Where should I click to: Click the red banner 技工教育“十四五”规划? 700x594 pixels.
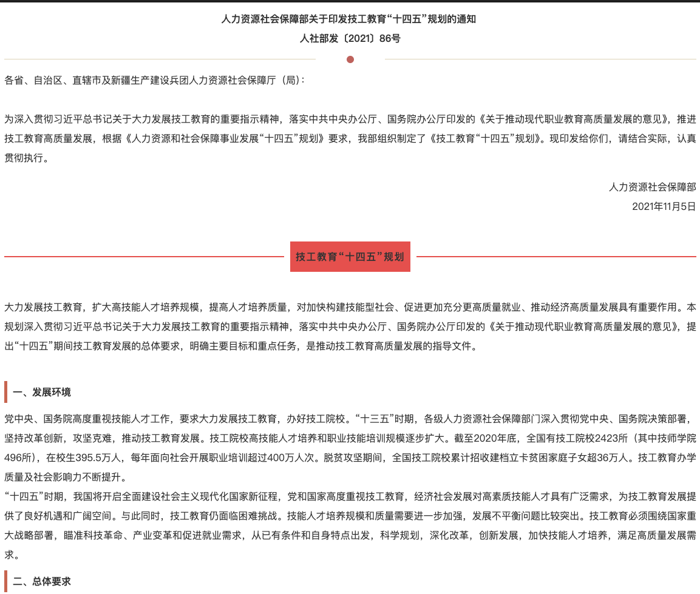coord(350,257)
